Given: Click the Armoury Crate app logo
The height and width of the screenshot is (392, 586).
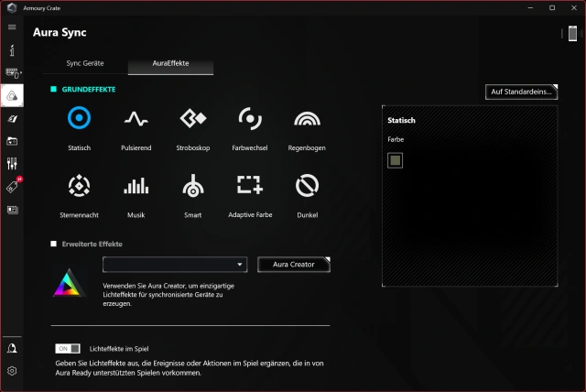Looking at the screenshot, I should point(12,8).
